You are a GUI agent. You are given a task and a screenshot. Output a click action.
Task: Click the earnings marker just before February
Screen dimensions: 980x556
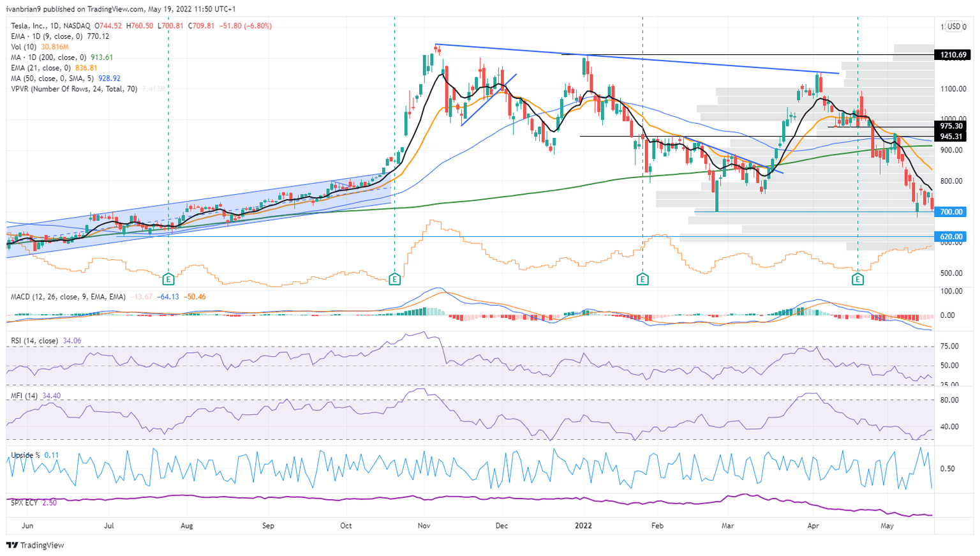click(642, 279)
